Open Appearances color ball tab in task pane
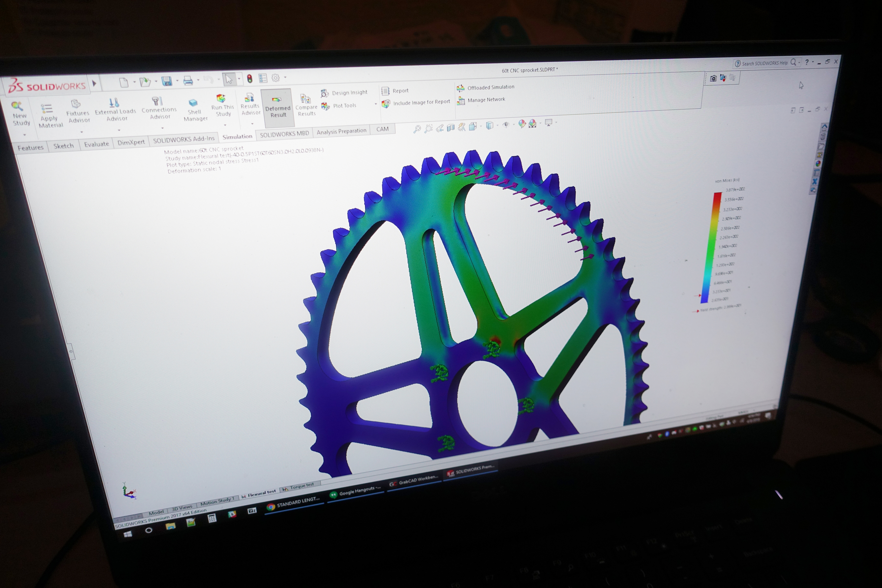Image resolution: width=882 pixels, height=588 pixels. [818, 163]
